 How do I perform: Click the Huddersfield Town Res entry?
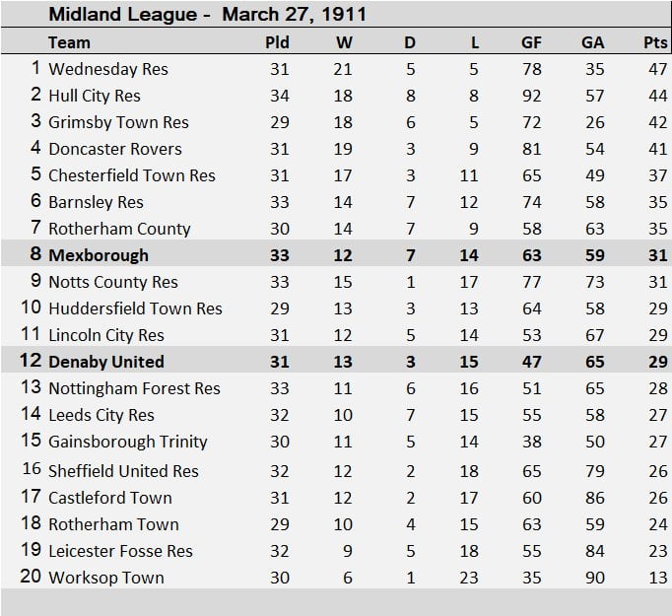[135, 308]
